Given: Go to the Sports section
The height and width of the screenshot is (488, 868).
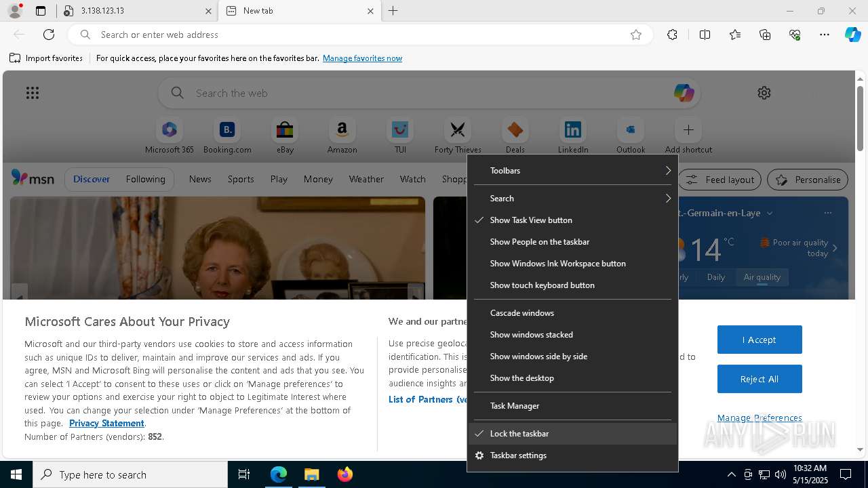Looking at the screenshot, I should 241,179.
